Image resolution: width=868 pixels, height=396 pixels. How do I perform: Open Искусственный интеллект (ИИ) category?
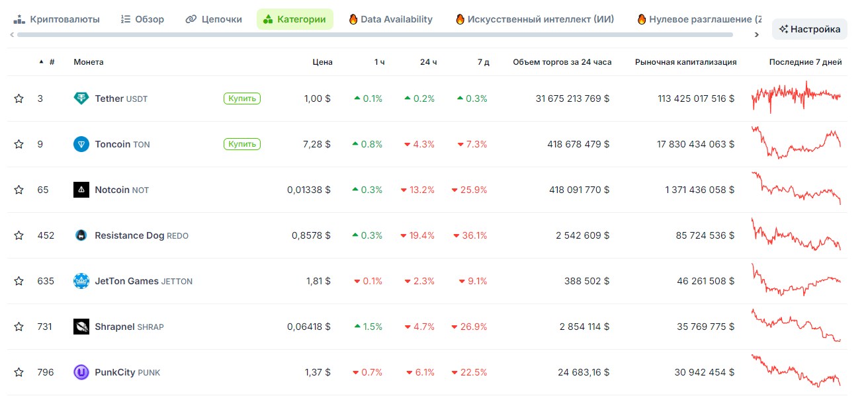coord(535,19)
